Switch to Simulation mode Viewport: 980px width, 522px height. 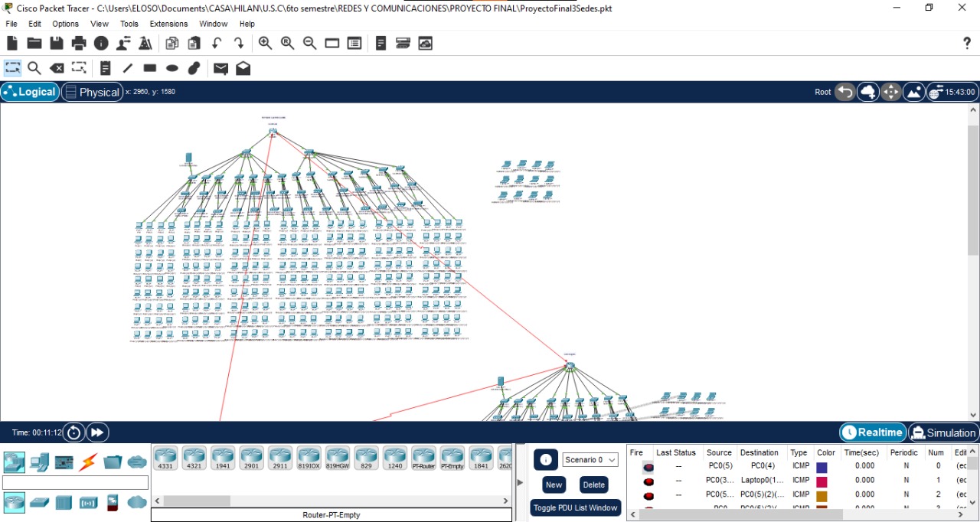tap(943, 432)
